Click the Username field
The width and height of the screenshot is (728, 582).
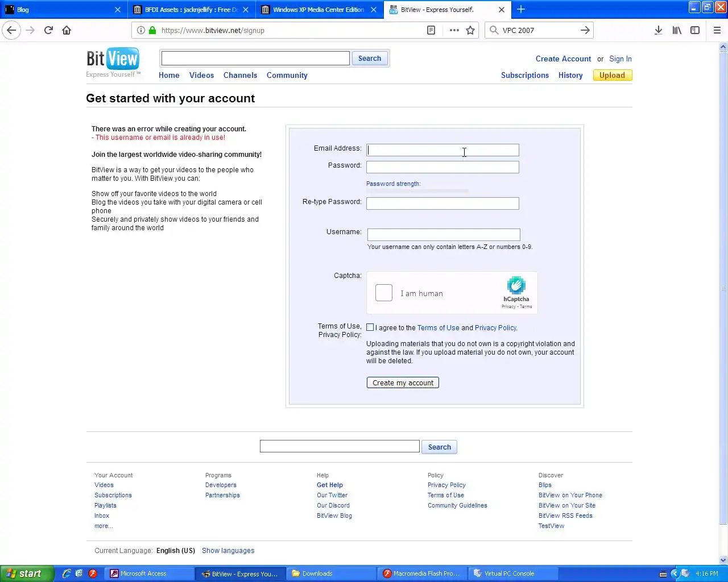(x=444, y=235)
